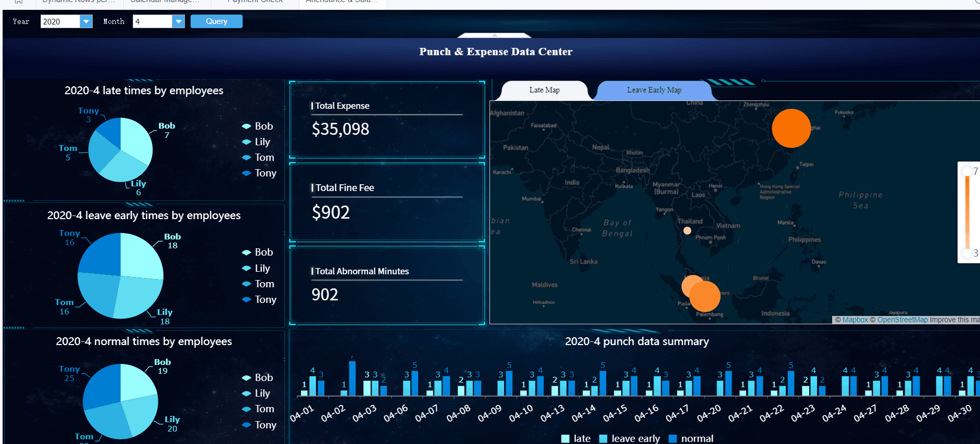Toggle the late series in punch summary legend

tap(566, 439)
